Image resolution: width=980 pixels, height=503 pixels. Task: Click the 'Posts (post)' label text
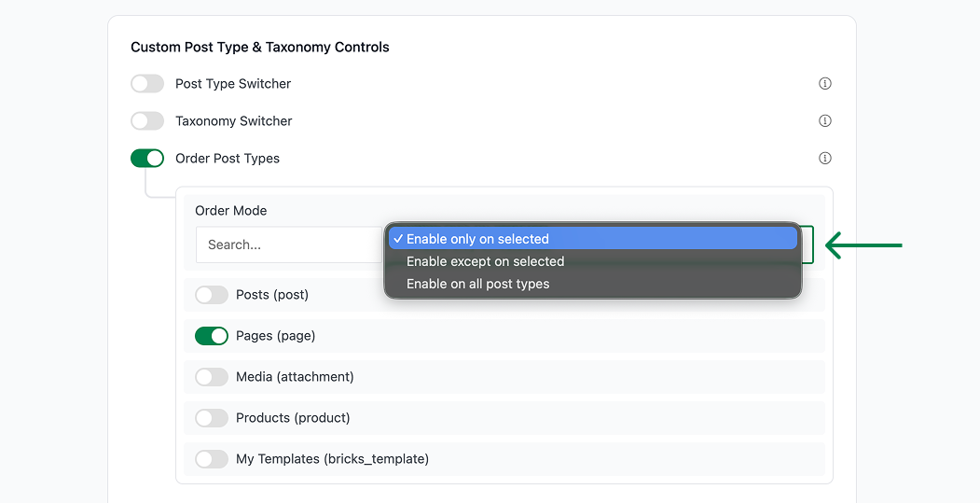272,295
